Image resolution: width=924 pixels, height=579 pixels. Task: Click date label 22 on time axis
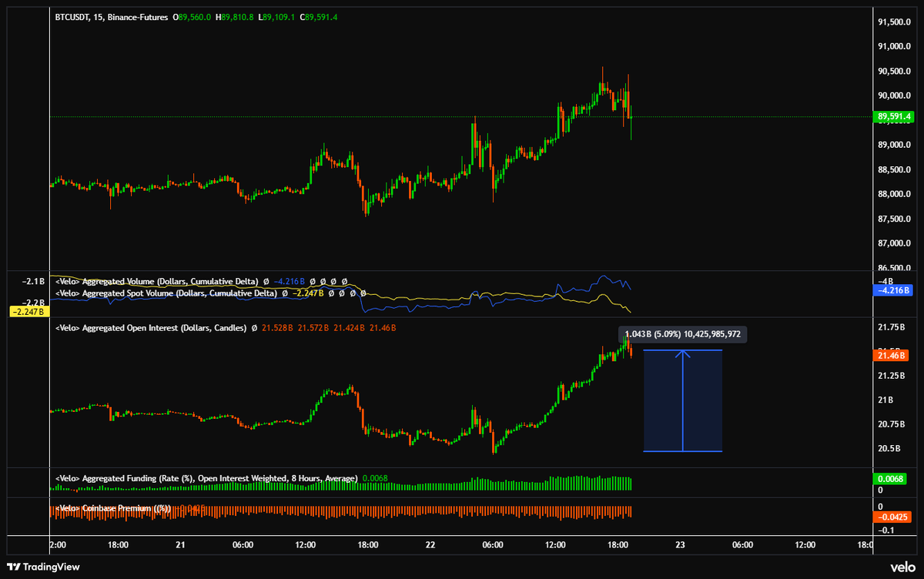click(430, 544)
